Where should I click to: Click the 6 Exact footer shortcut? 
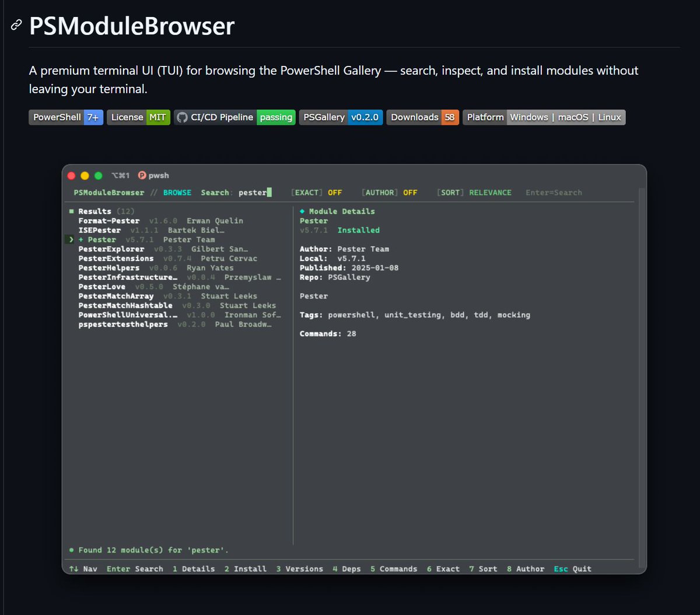[443, 569]
